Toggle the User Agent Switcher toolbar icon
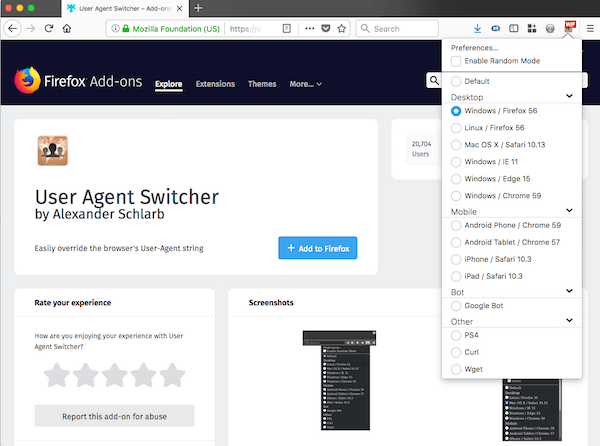The image size is (600, 446). click(570, 26)
